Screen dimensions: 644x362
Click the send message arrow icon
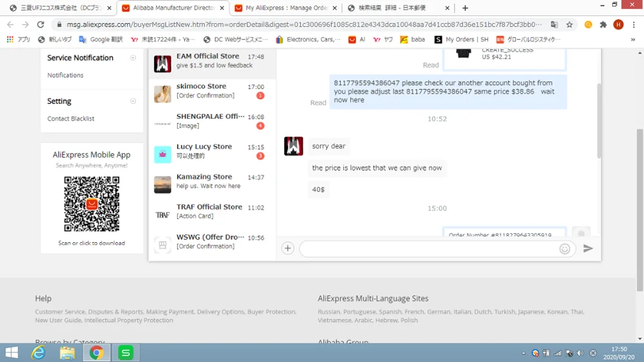point(588,249)
